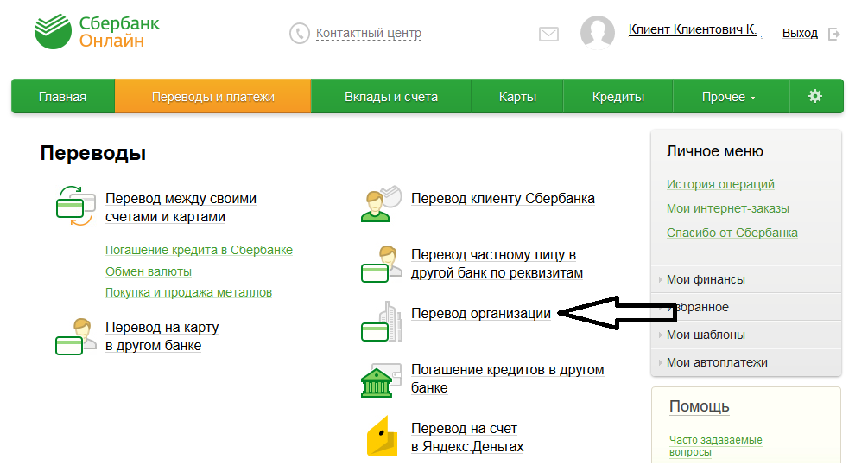Viewport: 868px width, 466px height.
Task: Open Перевод между своими счетами и картами
Action: click(x=181, y=207)
